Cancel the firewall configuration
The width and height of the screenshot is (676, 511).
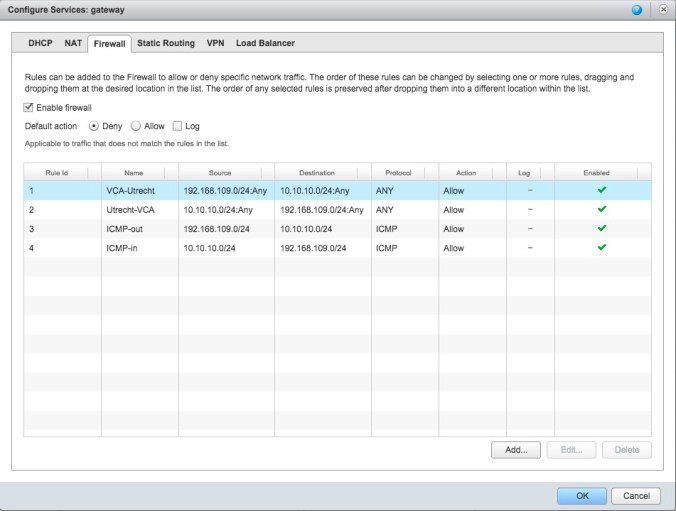(x=636, y=495)
